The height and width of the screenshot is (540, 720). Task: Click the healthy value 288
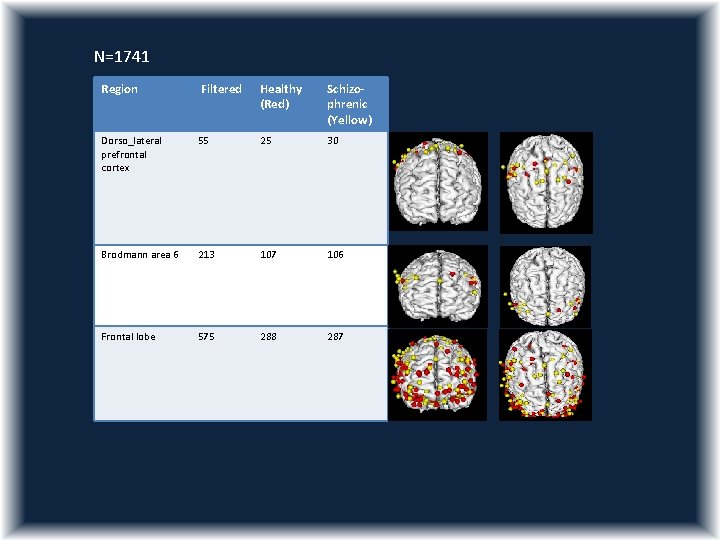tap(268, 337)
